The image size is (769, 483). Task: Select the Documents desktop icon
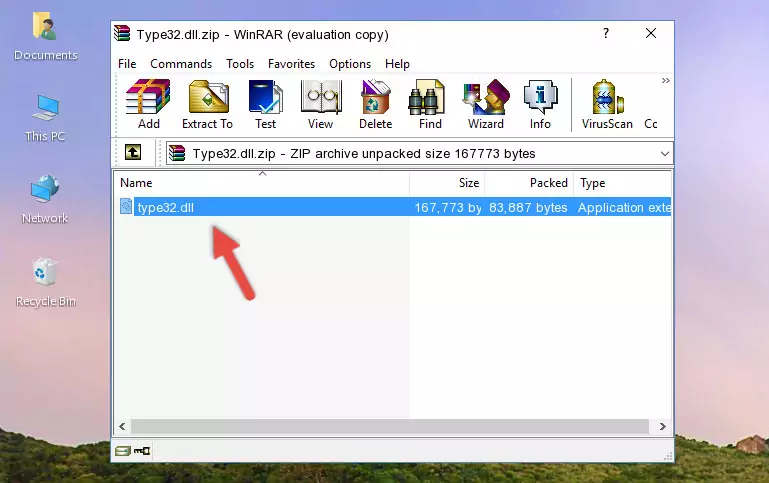tap(45, 37)
